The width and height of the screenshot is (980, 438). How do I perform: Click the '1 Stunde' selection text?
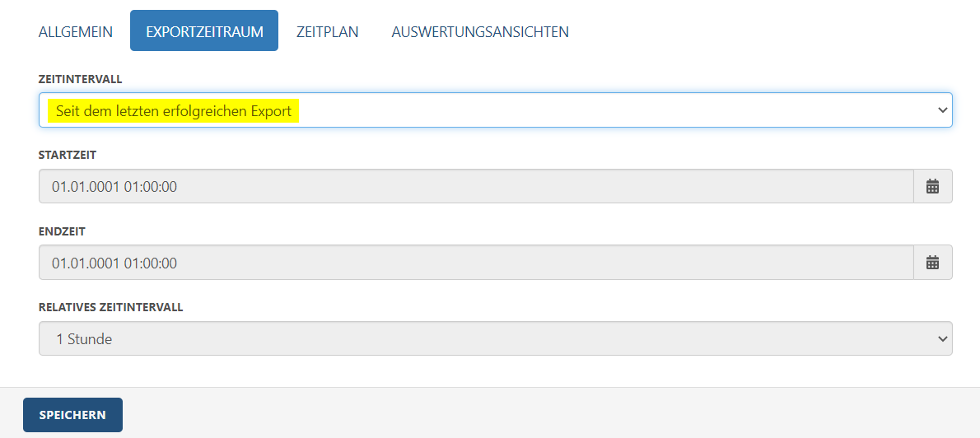tap(84, 340)
